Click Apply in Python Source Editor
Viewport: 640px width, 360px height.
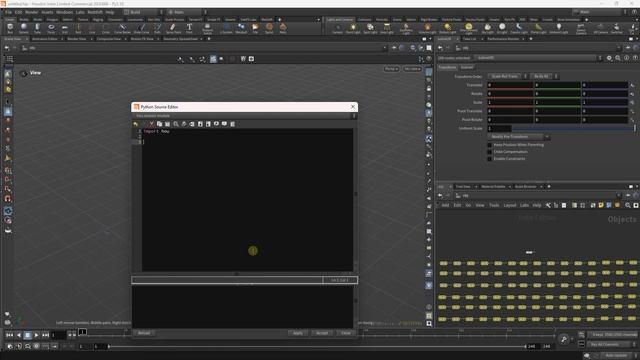pos(298,333)
